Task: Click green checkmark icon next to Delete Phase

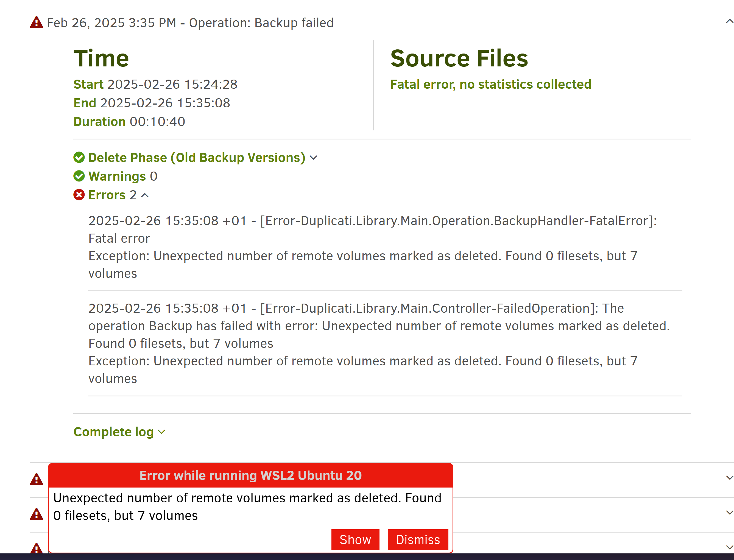Action: pyautogui.click(x=79, y=157)
